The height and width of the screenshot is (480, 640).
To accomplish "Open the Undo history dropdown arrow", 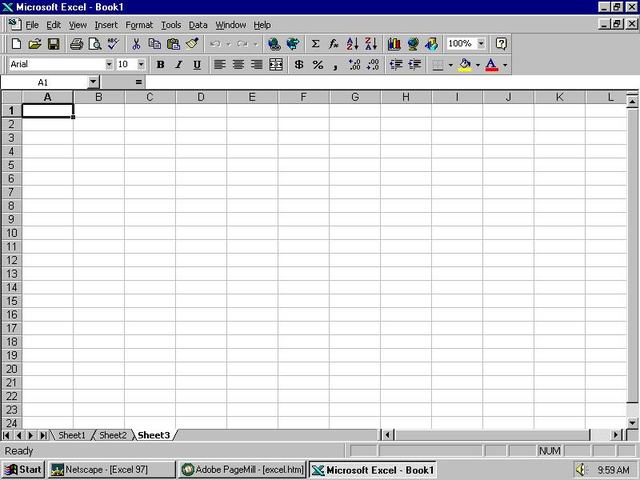I will (x=229, y=44).
